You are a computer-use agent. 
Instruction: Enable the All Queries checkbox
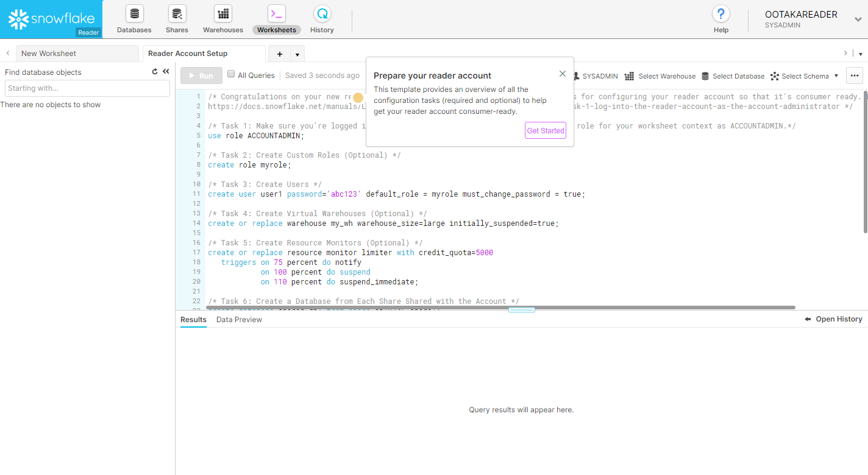[230, 74]
